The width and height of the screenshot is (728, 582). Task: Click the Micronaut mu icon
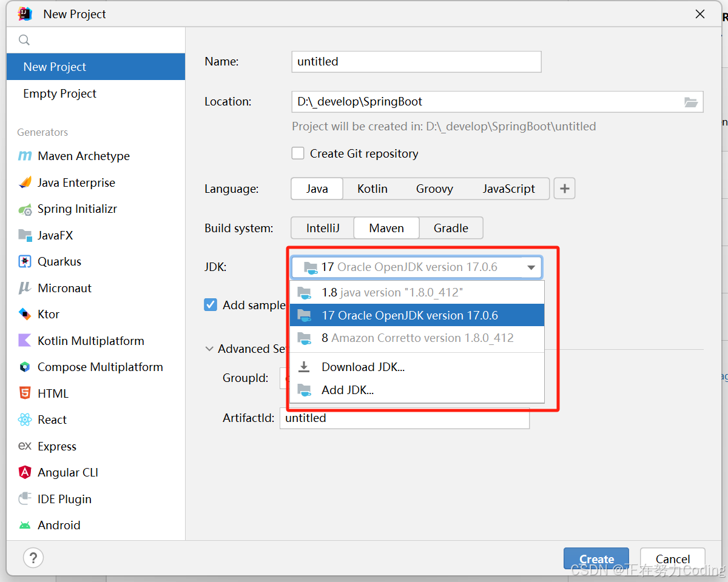(25, 288)
